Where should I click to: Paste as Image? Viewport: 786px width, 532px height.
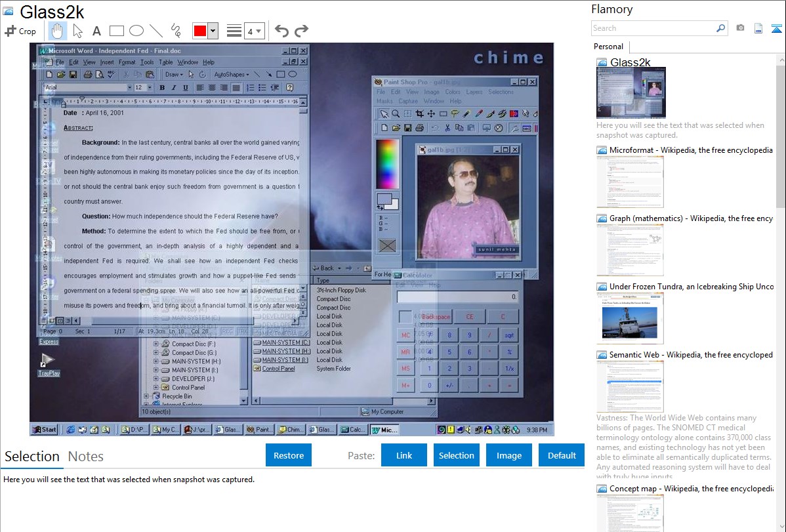[x=509, y=455]
